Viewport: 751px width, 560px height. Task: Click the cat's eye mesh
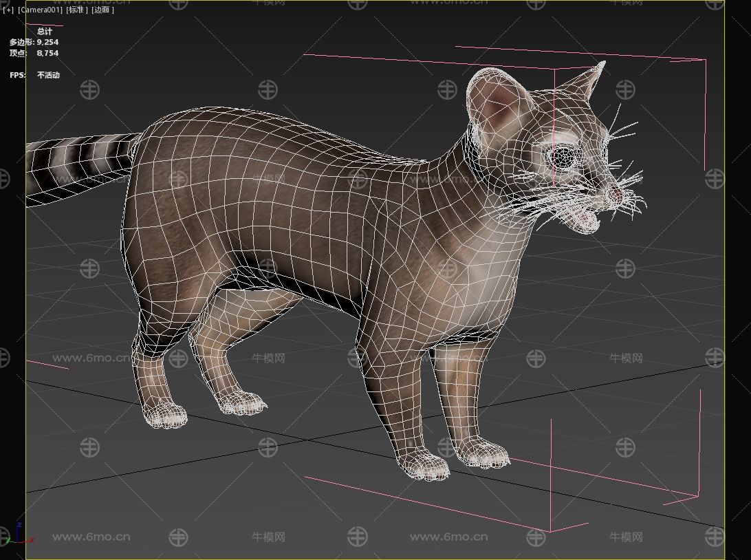563,157
